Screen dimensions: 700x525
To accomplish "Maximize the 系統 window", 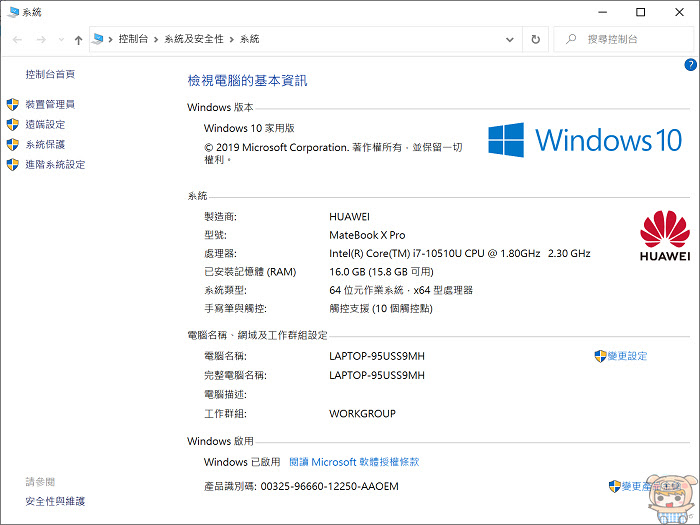I will 641,12.
